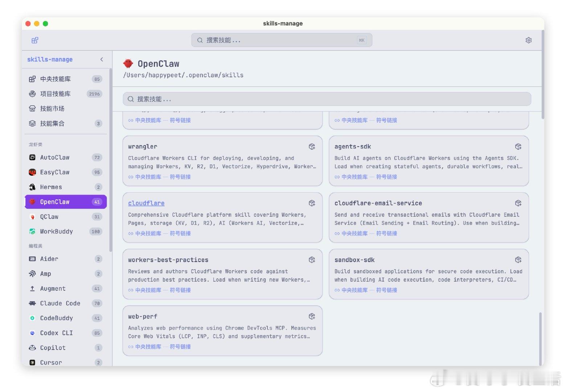Click the WorkBuddy icon in the sidebar
Viewport: 566px width, 392px height.
32,232
